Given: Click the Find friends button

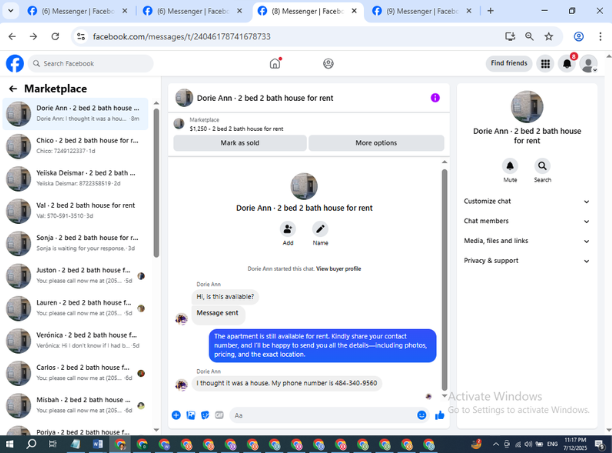Looking at the screenshot, I should (x=509, y=63).
